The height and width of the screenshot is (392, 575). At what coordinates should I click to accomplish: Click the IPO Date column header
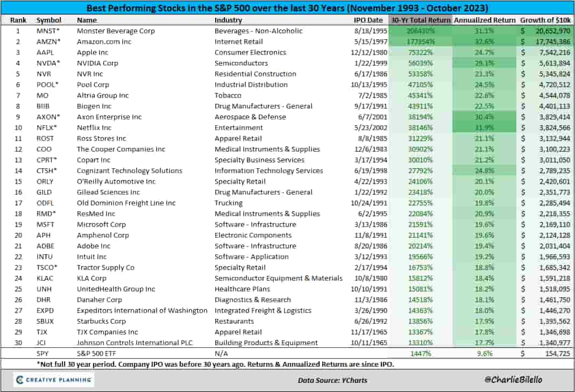(x=368, y=20)
